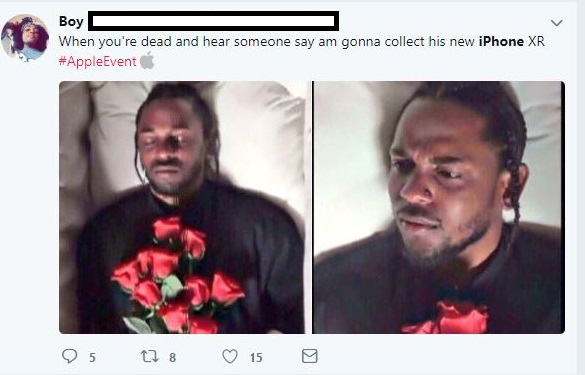585x375 pixels.
Task: Open the #AppleEvent hashtag link
Action: tap(97, 62)
